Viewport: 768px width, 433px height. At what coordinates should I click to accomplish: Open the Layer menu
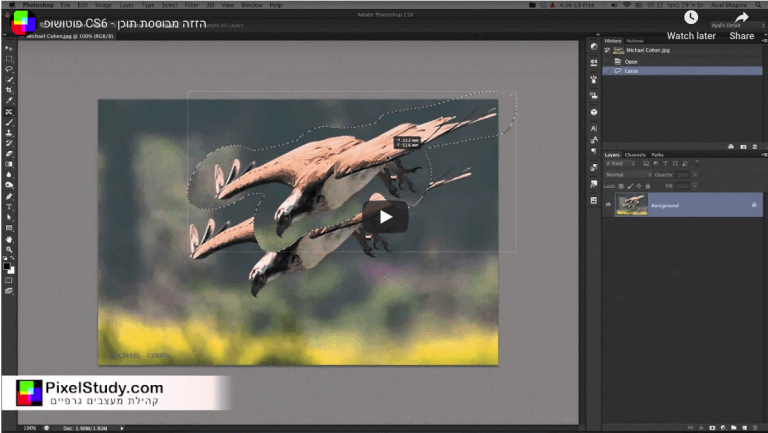point(127,5)
